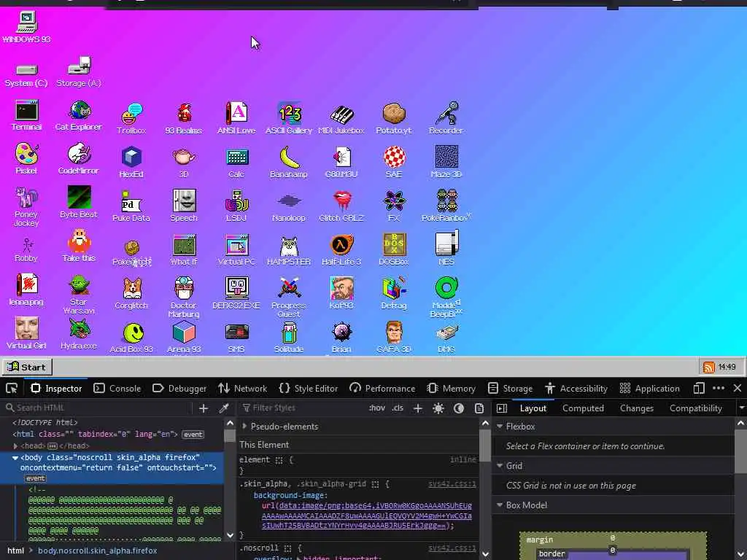The height and width of the screenshot is (560, 747).
Task: Open the Calc calculator icon
Action: [236, 163]
